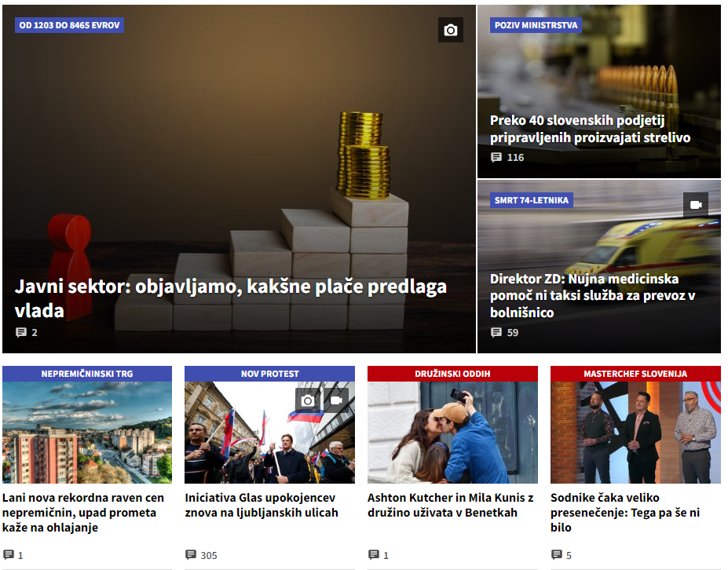Open comments icon showing 116
The width and height of the screenshot is (728, 570).
tap(496, 157)
